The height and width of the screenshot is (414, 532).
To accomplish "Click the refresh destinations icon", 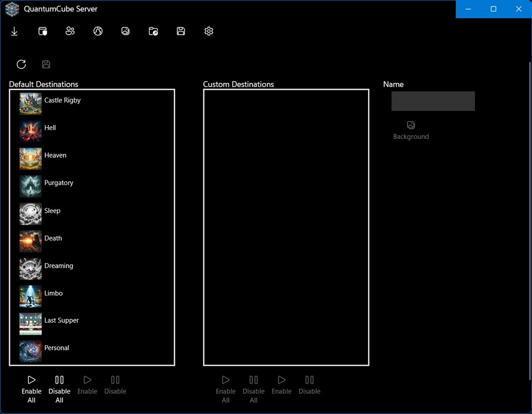I will (21, 64).
